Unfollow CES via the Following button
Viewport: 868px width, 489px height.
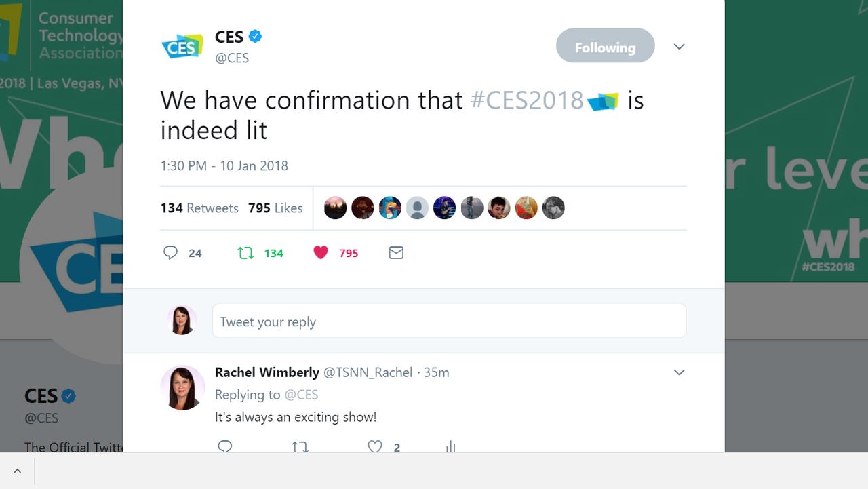click(605, 45)
